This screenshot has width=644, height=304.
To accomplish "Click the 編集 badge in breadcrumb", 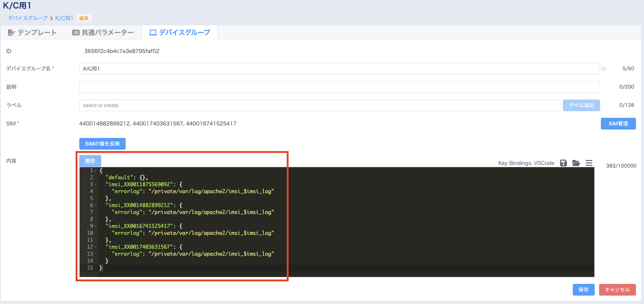I will click(84, 18).
